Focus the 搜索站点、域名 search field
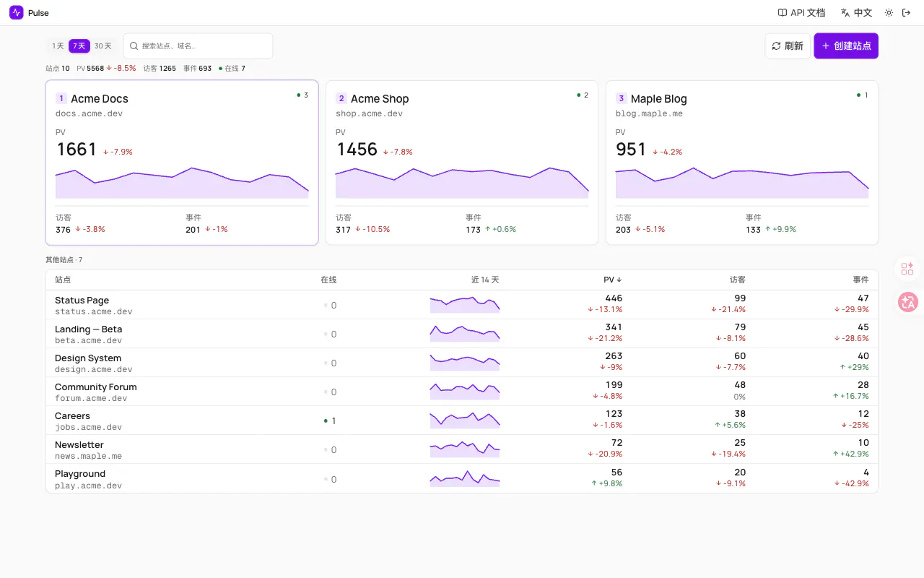Viewport: 924px width, 578px height. point(198,46)
